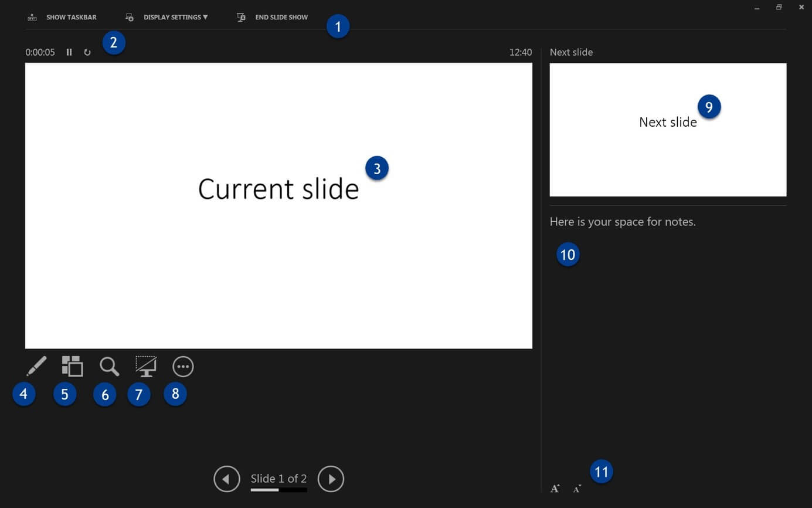
Task: Select the magnifier zoom into slide tool
Action: [x=109, y=367]
